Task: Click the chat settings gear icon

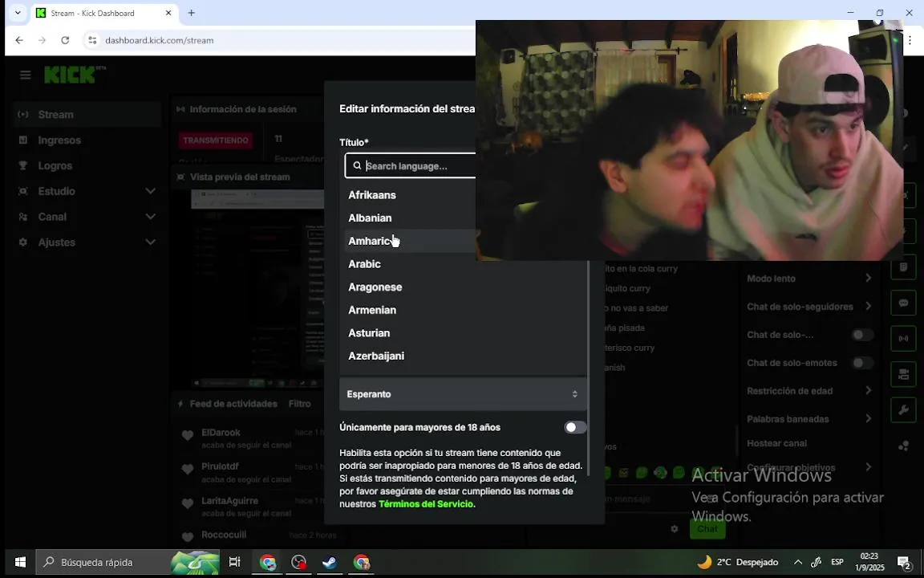Action: (x=674, y=529)
